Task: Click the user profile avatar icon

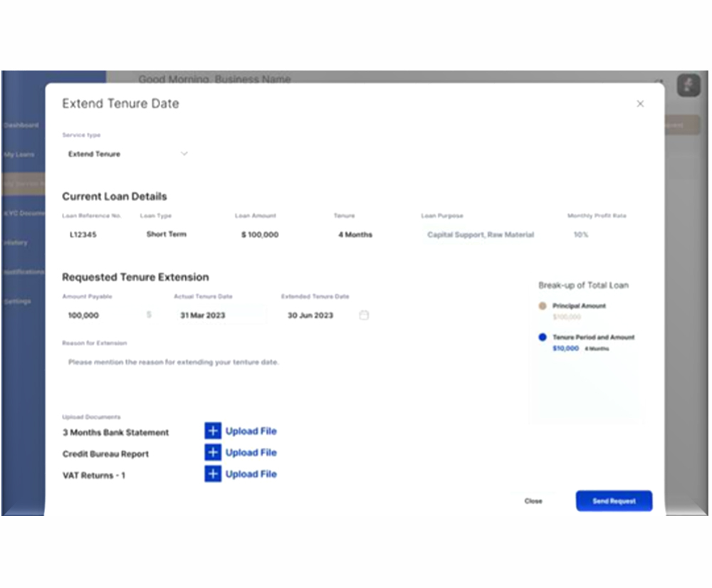Action: [x=688, y=85]
